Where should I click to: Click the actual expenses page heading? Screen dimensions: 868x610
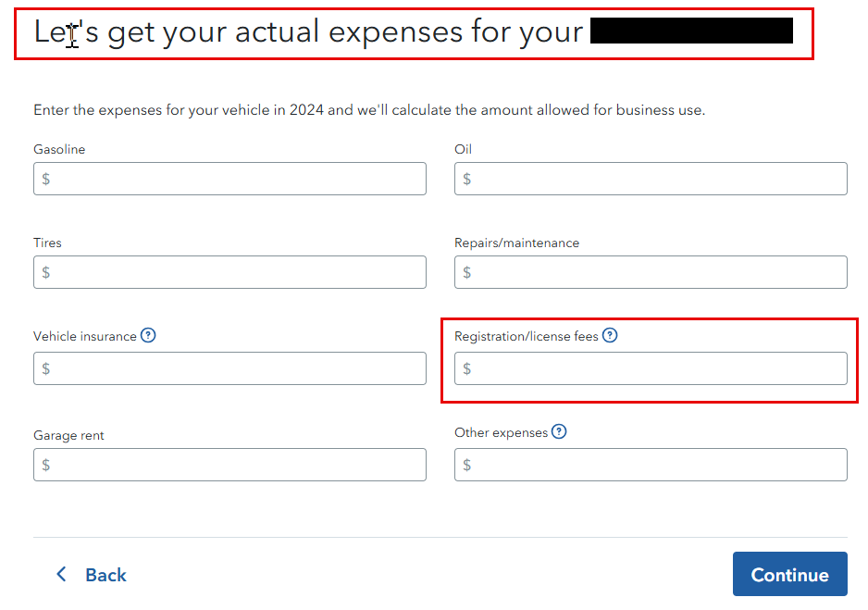[x=308, y=31]
